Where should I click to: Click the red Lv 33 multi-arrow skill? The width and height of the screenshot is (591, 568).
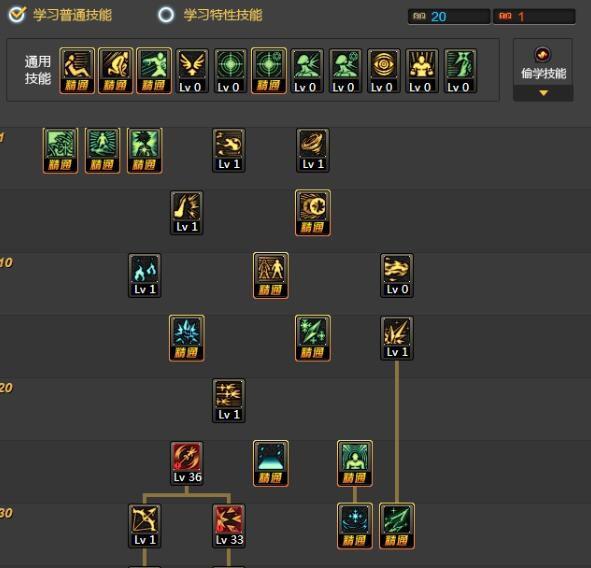[x=229, y=526]
